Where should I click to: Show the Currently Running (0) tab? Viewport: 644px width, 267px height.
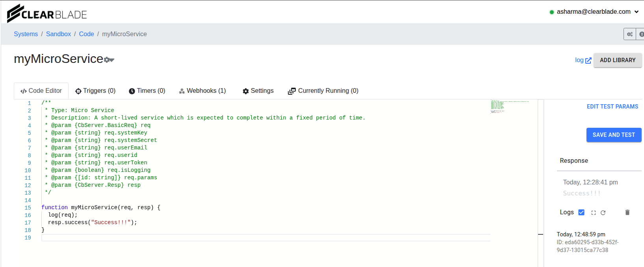tap(323, 91)
